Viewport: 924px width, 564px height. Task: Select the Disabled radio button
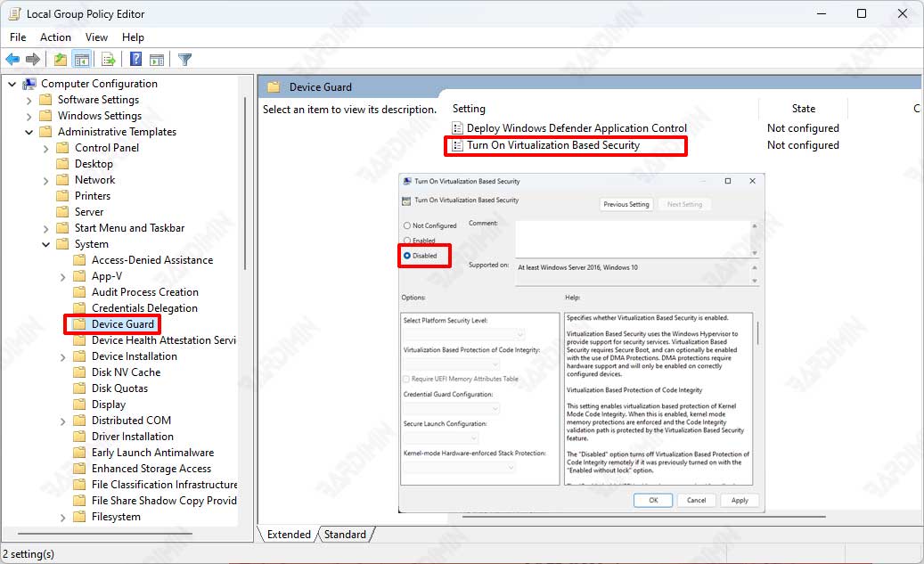(408, 256)
